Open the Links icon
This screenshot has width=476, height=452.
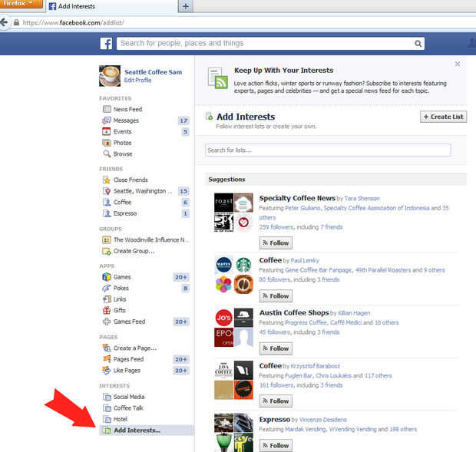pos(107,299)
